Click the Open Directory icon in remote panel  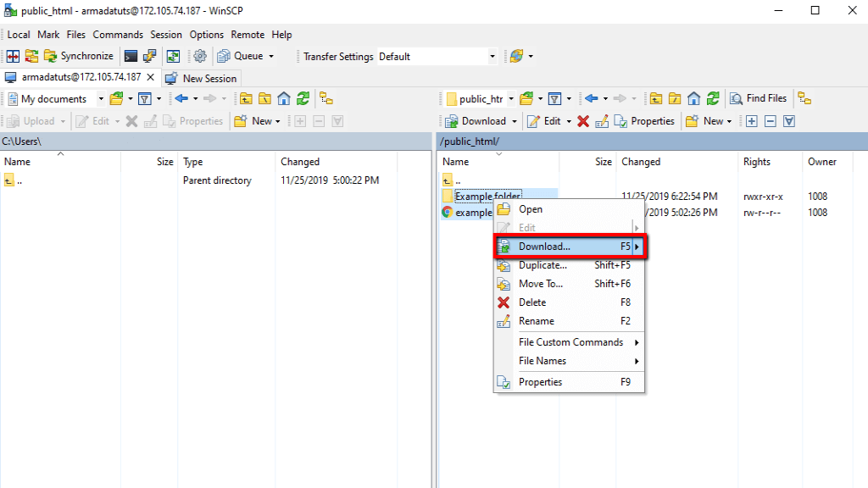point(526,99)
